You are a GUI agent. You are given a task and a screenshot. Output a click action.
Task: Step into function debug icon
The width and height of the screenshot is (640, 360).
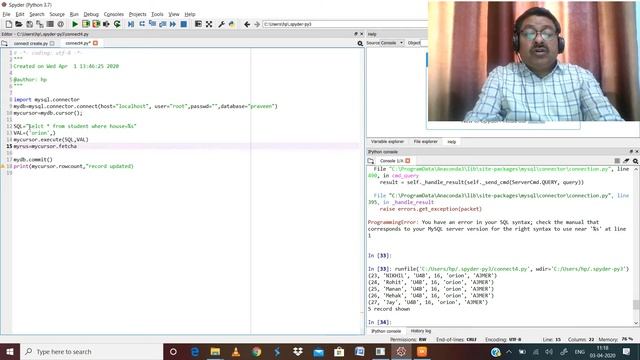coord(152,24)
